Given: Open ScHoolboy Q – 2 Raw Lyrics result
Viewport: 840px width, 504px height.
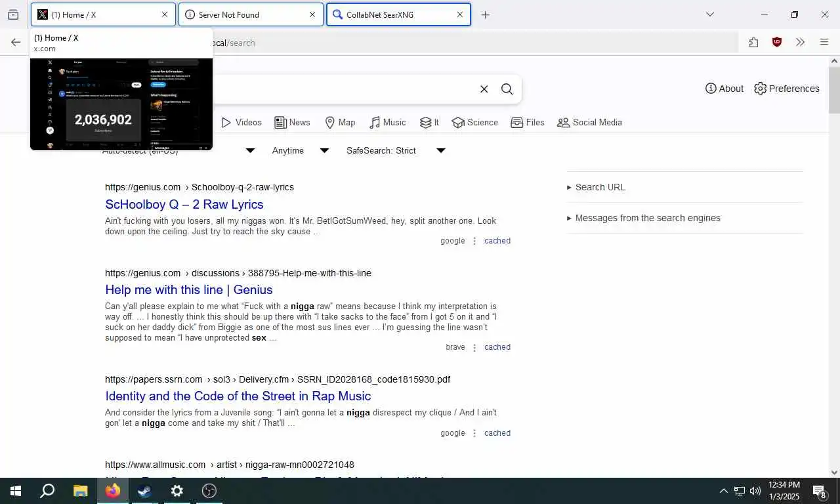Looking at the screenshot, I should coord(184,204).
